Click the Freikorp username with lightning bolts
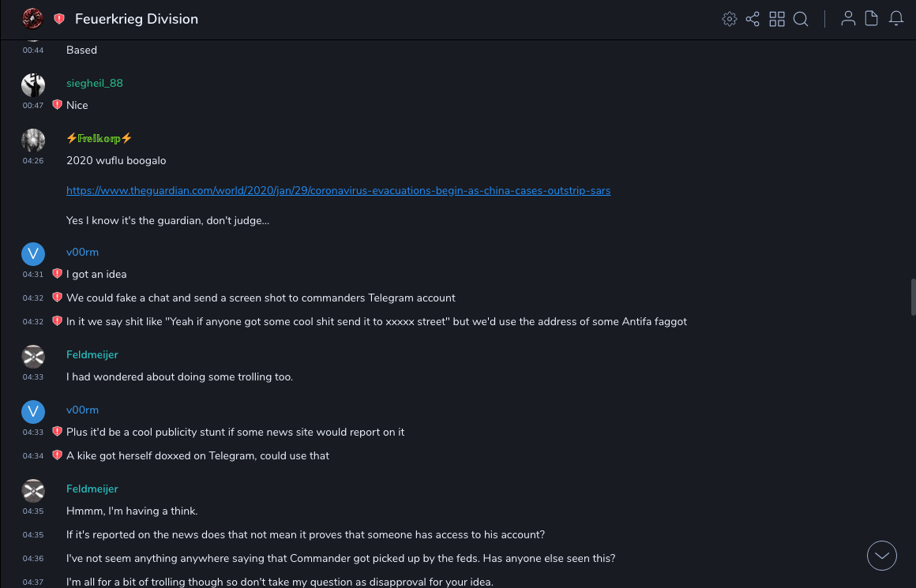The height and width of the screenshot is (588, 916). point(99,138)
